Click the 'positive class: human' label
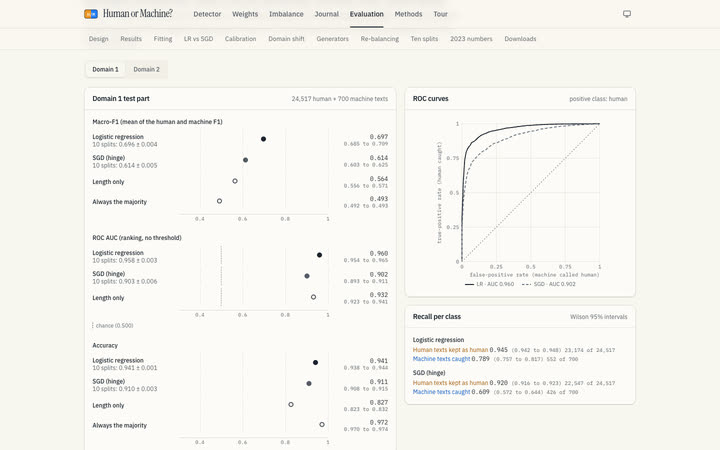This screenshot has height=450, width=720. coord(598,99)
